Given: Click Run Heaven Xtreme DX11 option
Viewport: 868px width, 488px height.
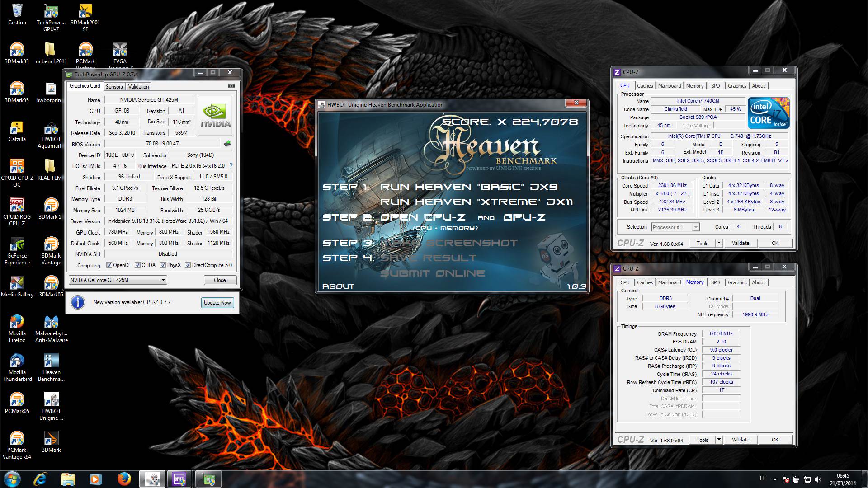Looking at the screenshot, I should (x=476, y=202).
